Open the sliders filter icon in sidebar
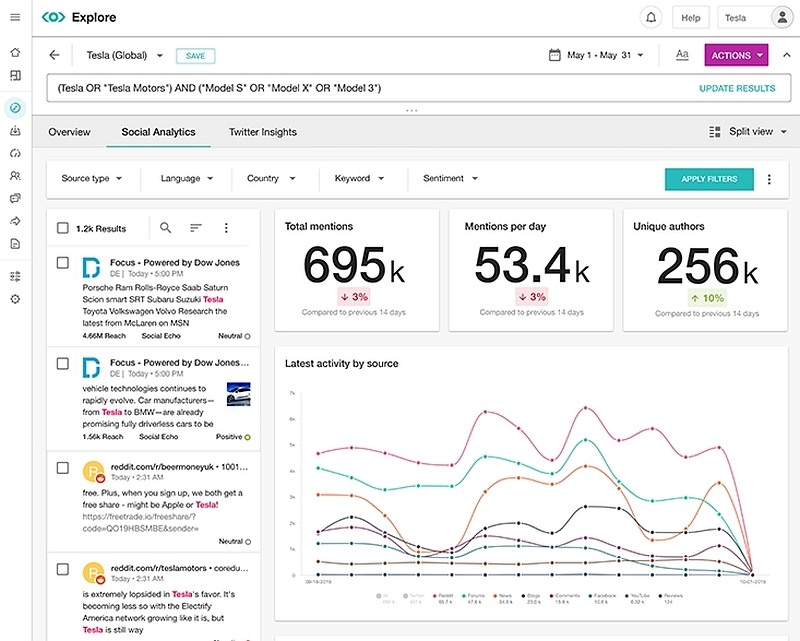 (x=15, y=277)
